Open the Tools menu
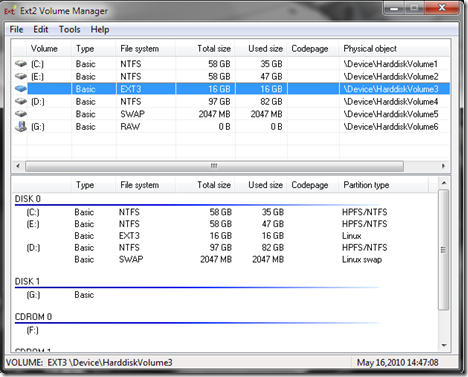This screenshot has height=377, width=468. click(x=70, y=30)
